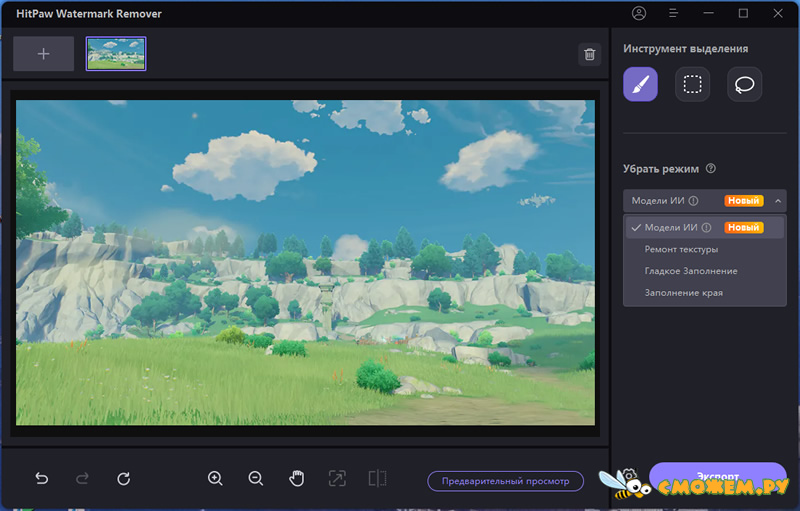
Task: Minimize the HitPaw window
Action: pos(708,13)
